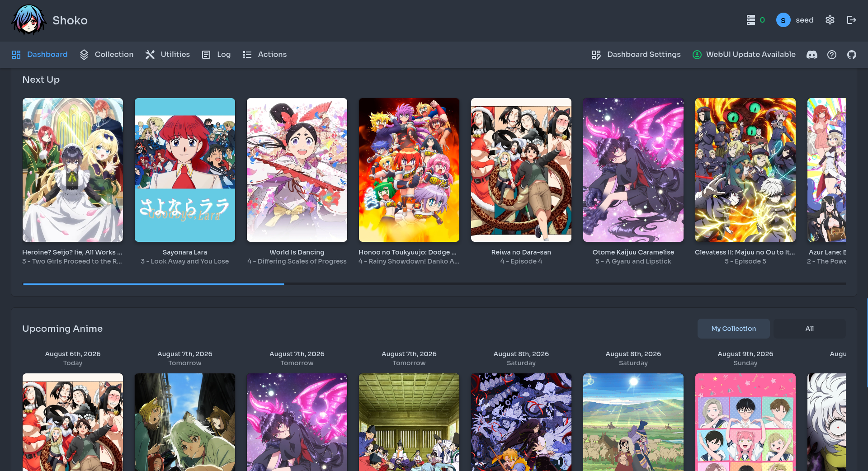Open the help question mark icon
Viewport: 868px width, 471px height.
832,55
